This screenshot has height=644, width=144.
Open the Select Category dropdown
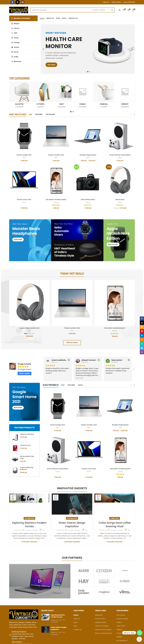(101, 10)
